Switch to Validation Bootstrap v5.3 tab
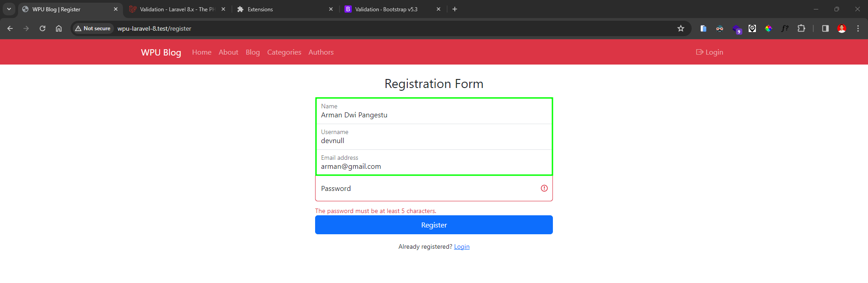Viewport: 868px width, 283px height. click(x=386, y=9)
